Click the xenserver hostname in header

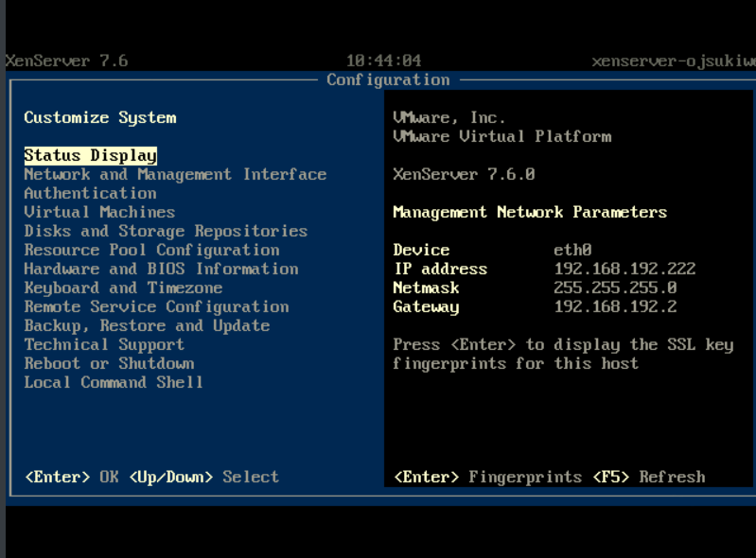click(674, 61)
